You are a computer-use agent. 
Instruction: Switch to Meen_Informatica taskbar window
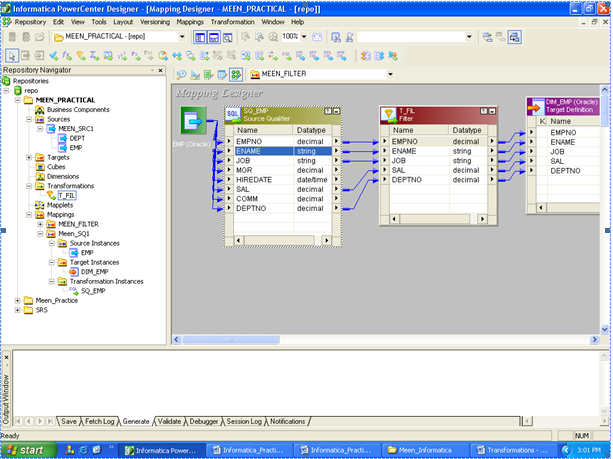click(425, 450)
